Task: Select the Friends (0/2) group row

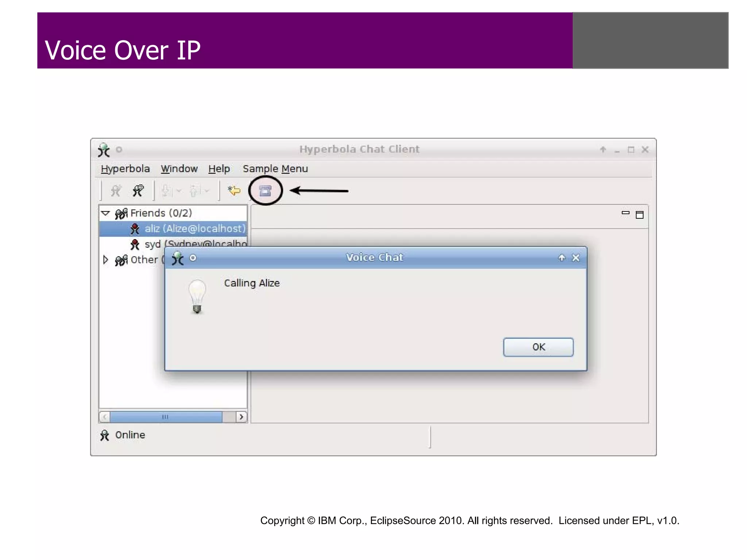Action: pos(174,213)
